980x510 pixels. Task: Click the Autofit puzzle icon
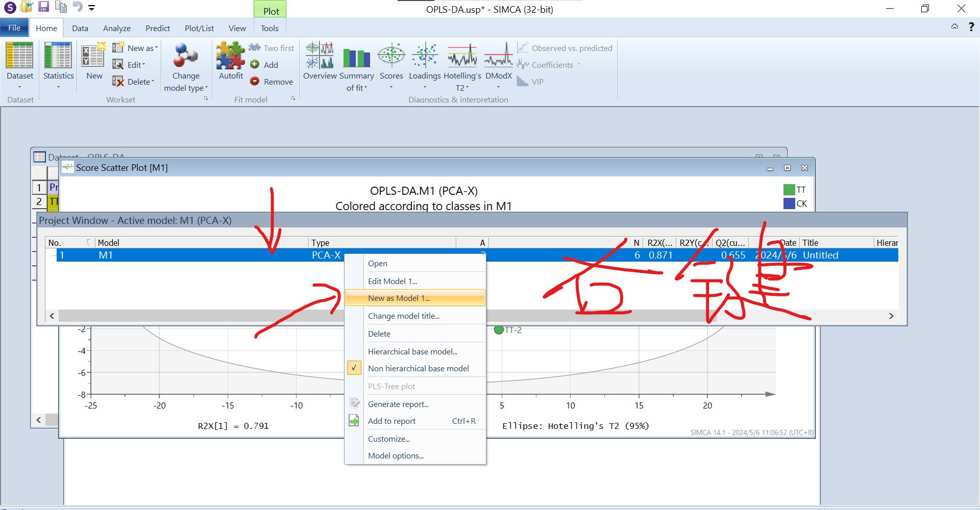point(231,56)
